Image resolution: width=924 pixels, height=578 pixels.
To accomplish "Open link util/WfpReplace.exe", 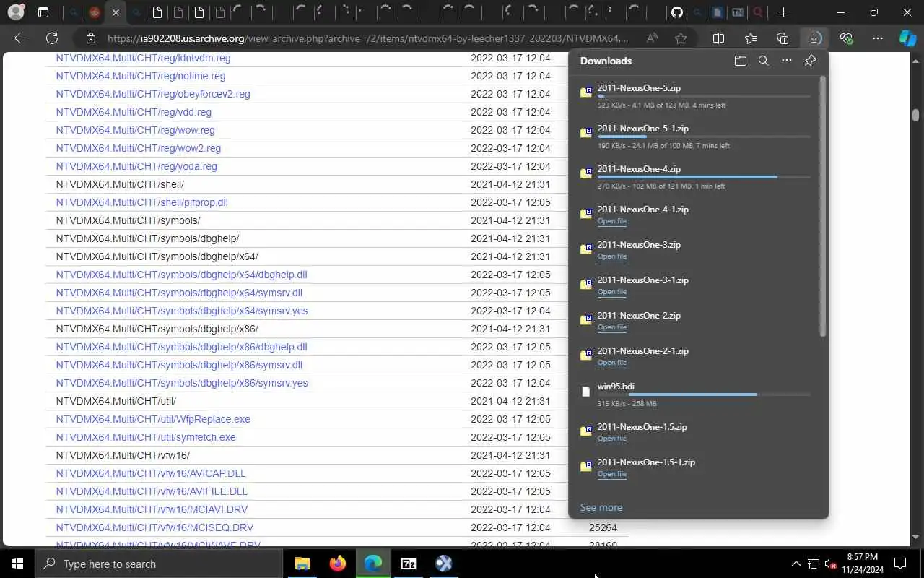I will coord(153,419).
